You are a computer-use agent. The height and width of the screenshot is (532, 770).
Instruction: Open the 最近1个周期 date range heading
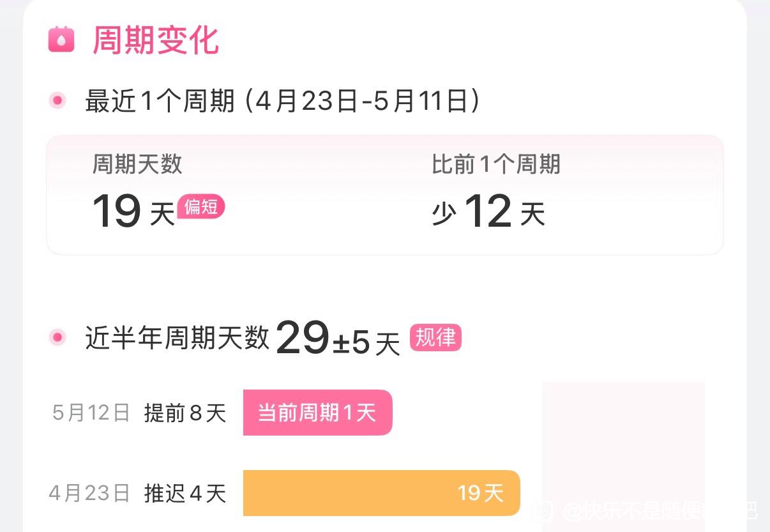(x=283, y=101)
